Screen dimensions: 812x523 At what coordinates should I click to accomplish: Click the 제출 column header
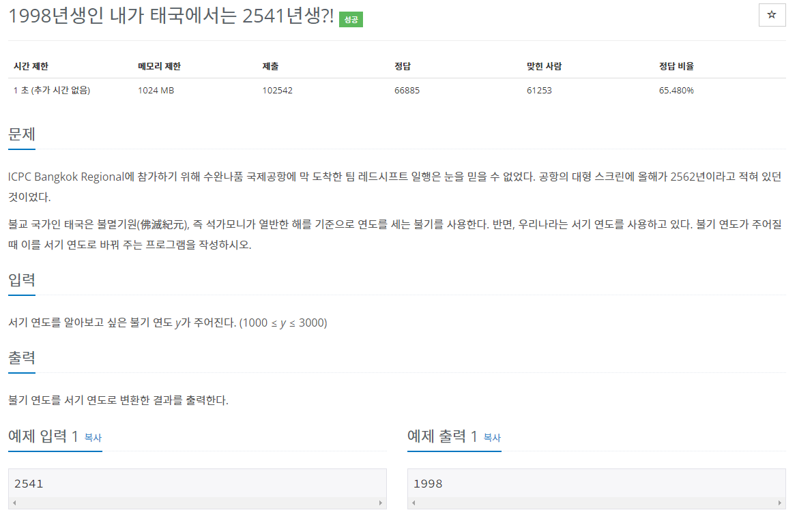pos(270,66)
